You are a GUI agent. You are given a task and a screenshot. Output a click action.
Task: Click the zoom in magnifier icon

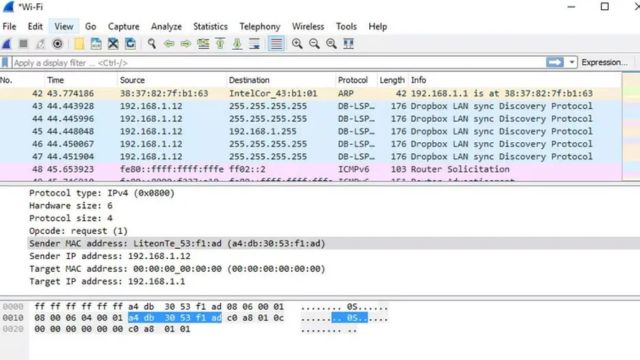(x=297, y=44)
